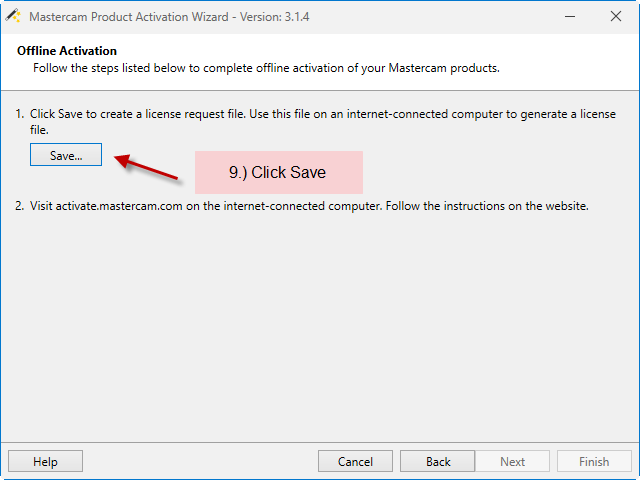This screenshot has width=640, height=480.
Task: Click the wizard wand icon in title bar
Action: click(x=13, y=16)
